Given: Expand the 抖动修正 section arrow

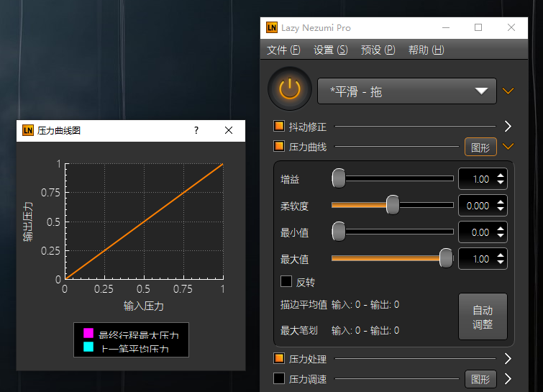Looking at the screenshot, I should 508,127.
